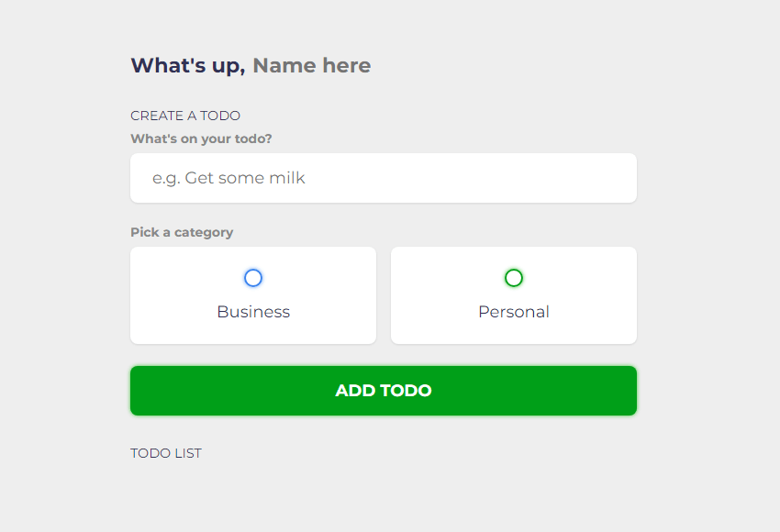The height and width of the screenshot is (532, 780).
Task: Click the "Personal" category label text
Action: (514, 312)
